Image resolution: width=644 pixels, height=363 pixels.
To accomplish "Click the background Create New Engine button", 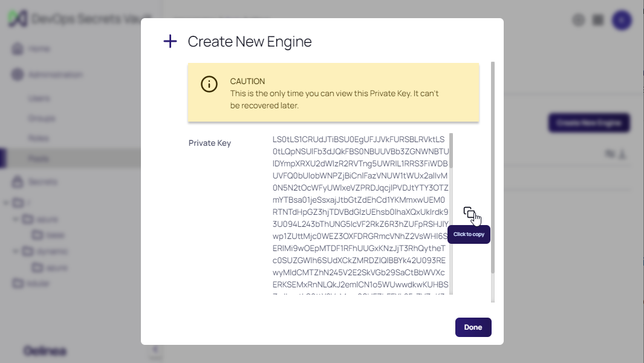I will coord(589,123).
